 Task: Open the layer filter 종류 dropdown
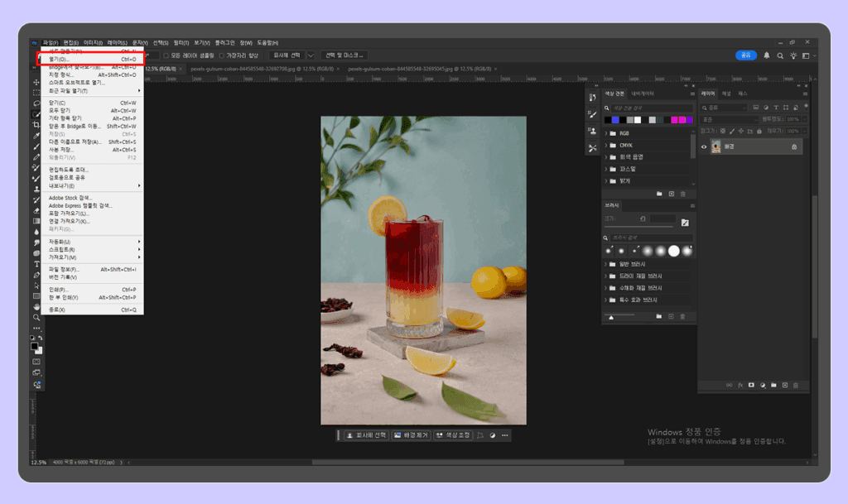click(x=724, y=108)
